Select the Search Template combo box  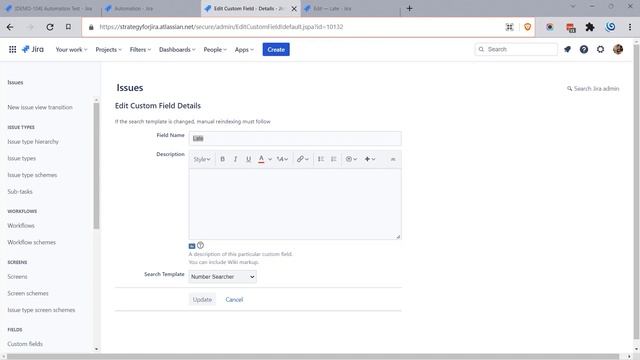(222, 277)
